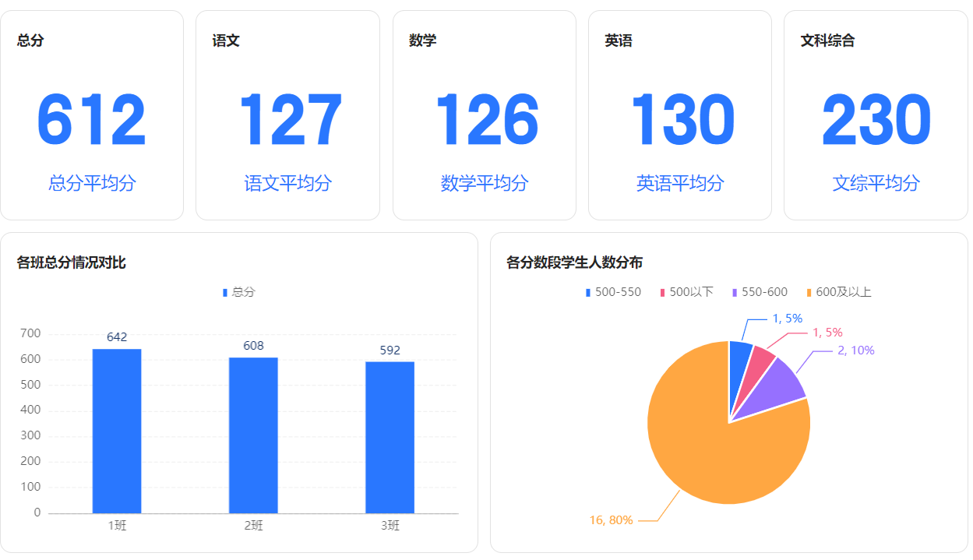Click the 英语平均分 value 130
This screenshot has height=560, width=973.
pos(680,121)
